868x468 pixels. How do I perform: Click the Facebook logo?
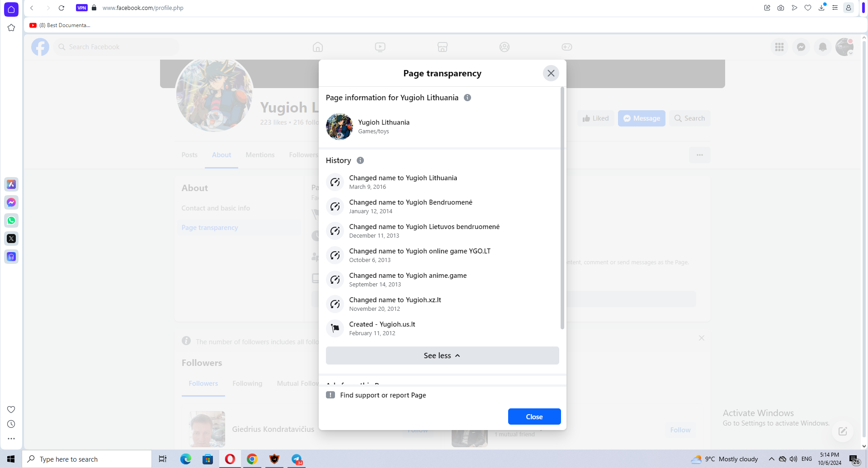pos(40,47)
